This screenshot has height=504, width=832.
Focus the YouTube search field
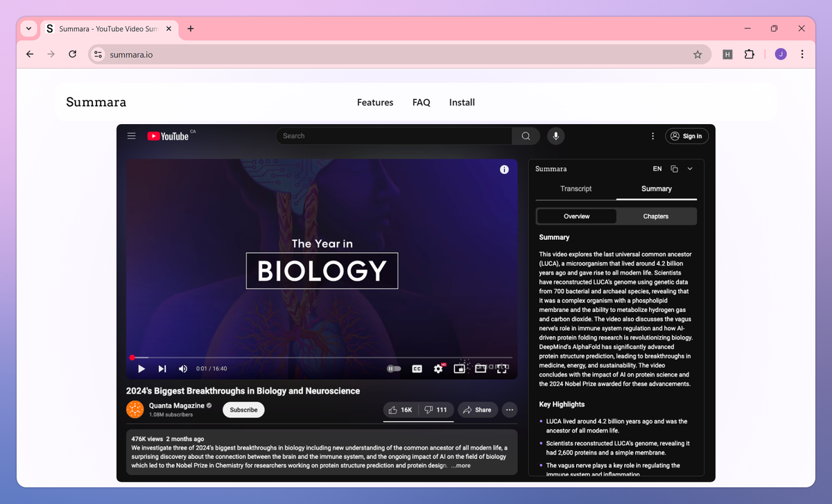[394, 136]
